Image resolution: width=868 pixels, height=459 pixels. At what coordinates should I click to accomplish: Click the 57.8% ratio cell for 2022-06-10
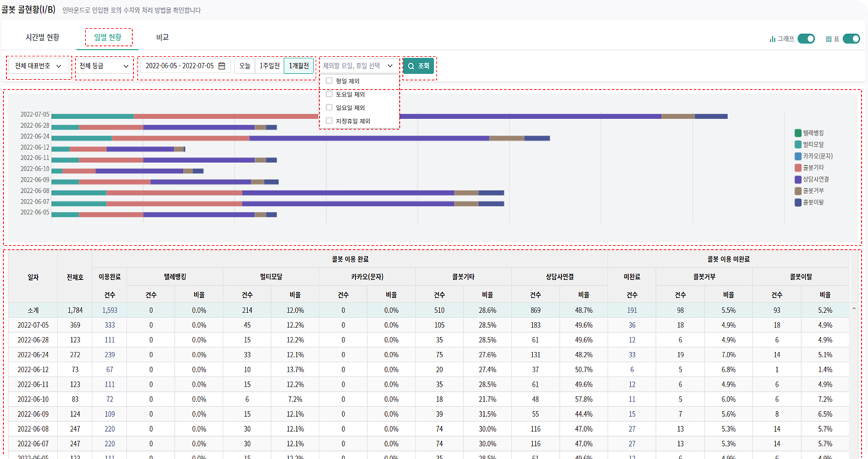(x=583, y=399)
